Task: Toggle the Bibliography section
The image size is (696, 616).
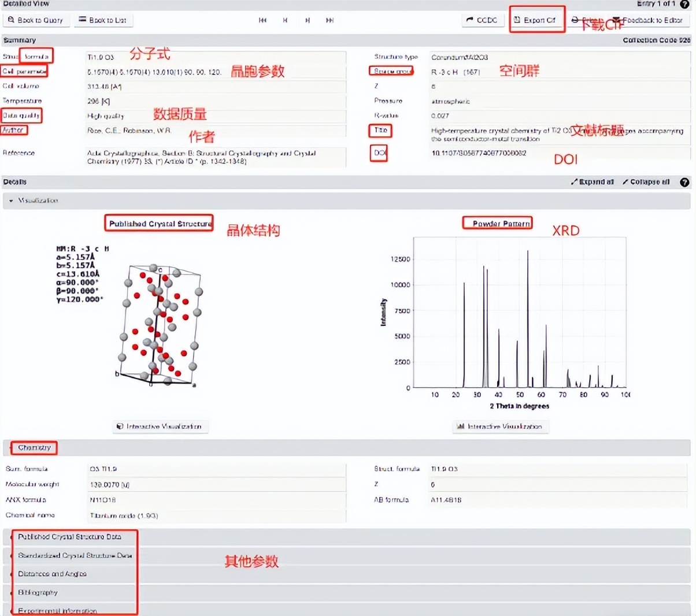Action: point(39,592)
